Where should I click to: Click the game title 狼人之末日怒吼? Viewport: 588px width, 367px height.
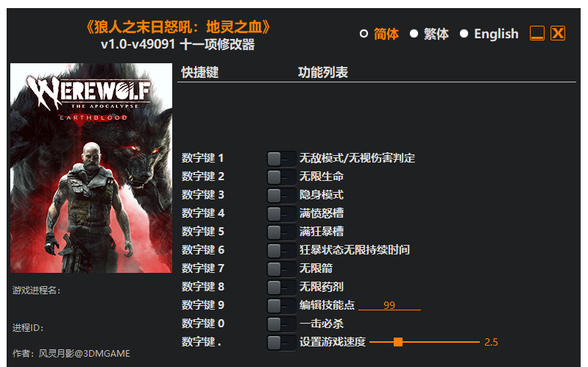(178, 27)
